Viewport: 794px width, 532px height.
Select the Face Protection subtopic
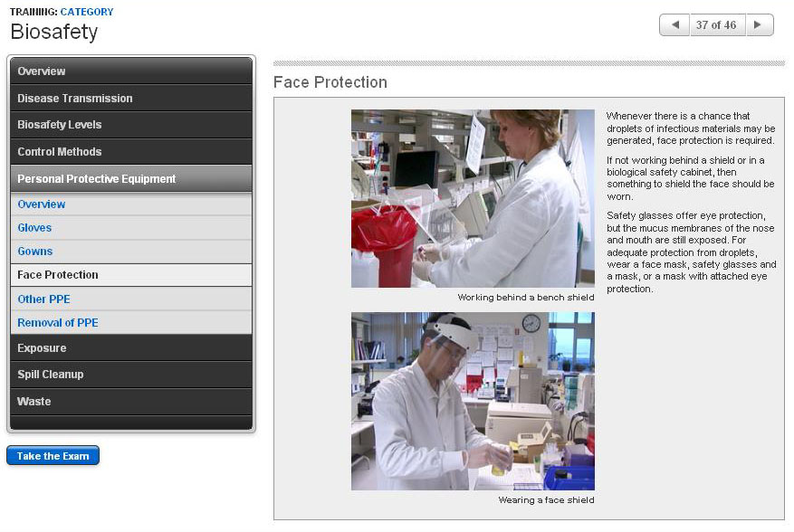click(58, 275)
